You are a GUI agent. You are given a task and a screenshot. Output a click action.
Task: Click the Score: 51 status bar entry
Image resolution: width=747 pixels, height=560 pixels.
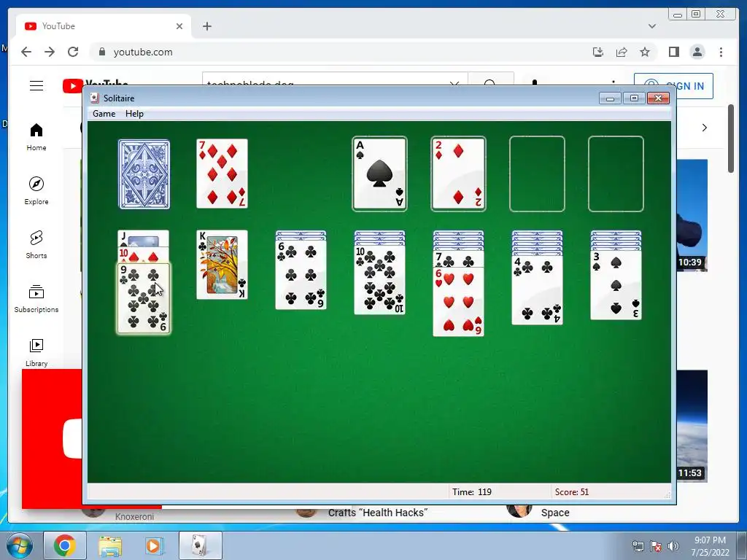click(572, 492)
